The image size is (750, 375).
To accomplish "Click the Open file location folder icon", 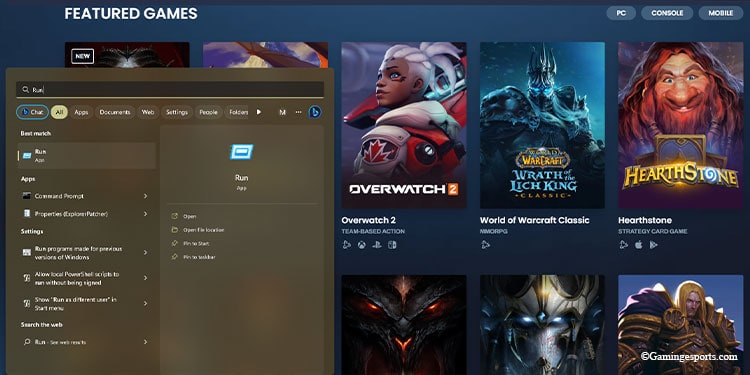I will pyautogui.click(x=175, y=230).
